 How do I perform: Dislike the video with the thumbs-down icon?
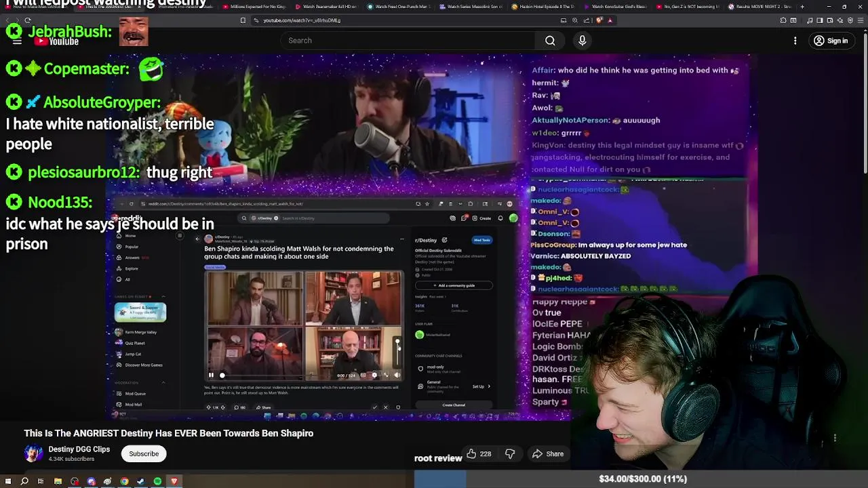point(510,453)
